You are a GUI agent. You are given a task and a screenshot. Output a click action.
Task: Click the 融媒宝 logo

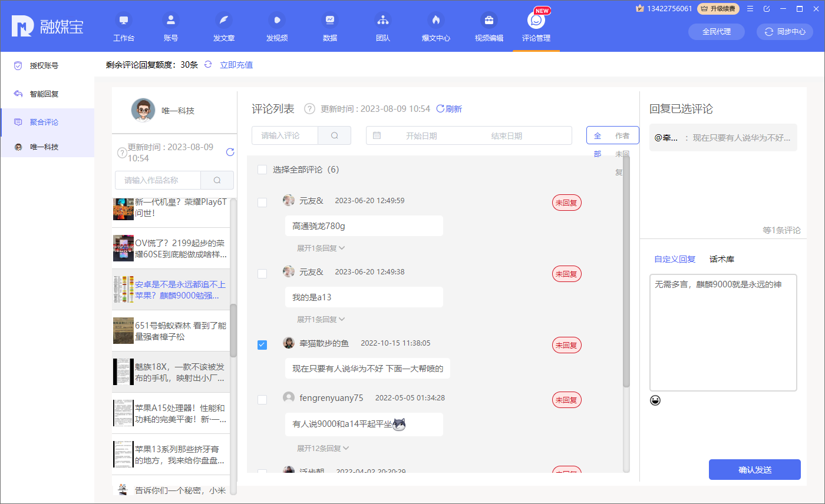(47, 26)
